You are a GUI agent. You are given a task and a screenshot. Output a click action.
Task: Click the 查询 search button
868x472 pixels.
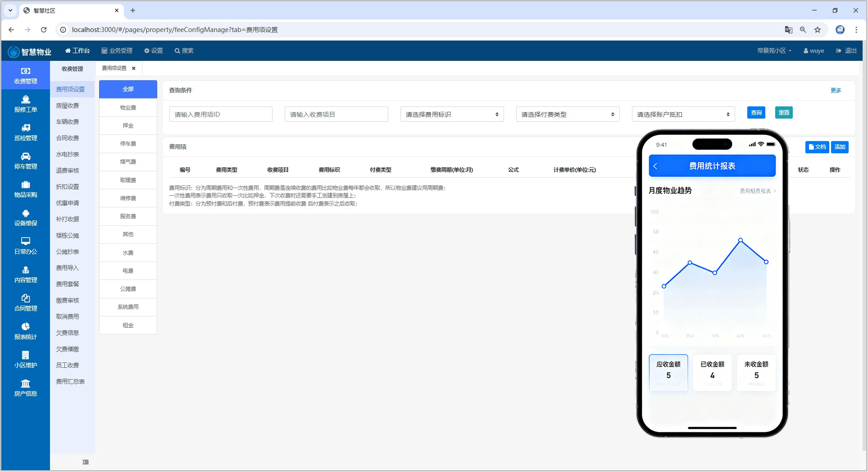[x=756, y=113]
